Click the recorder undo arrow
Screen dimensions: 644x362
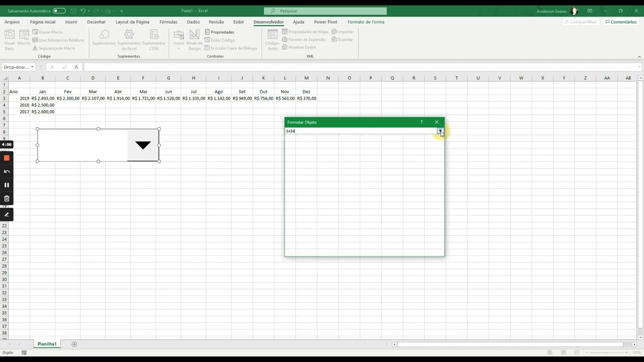pyautogui.click(x=7, y=171)
